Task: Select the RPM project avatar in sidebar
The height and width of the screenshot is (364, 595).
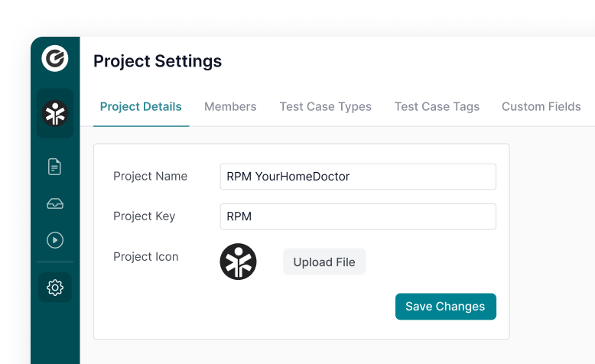Action: tap(55, 113)
